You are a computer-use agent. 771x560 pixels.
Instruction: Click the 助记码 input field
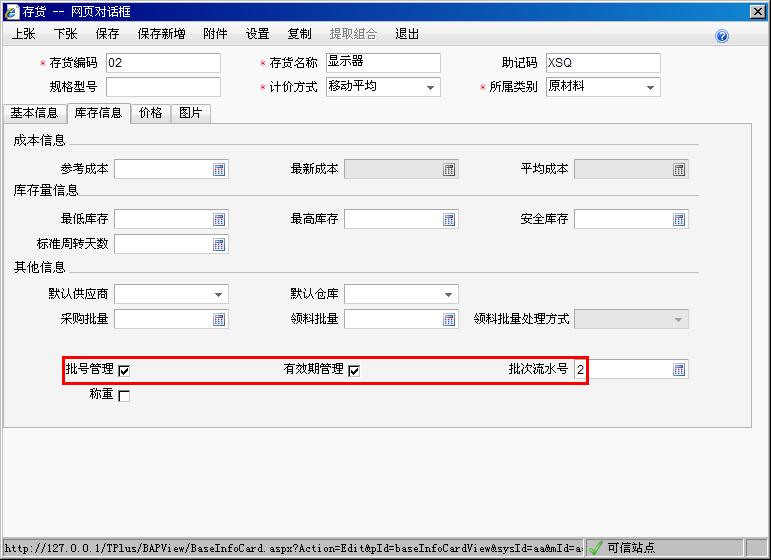click(x=603, y=63)
